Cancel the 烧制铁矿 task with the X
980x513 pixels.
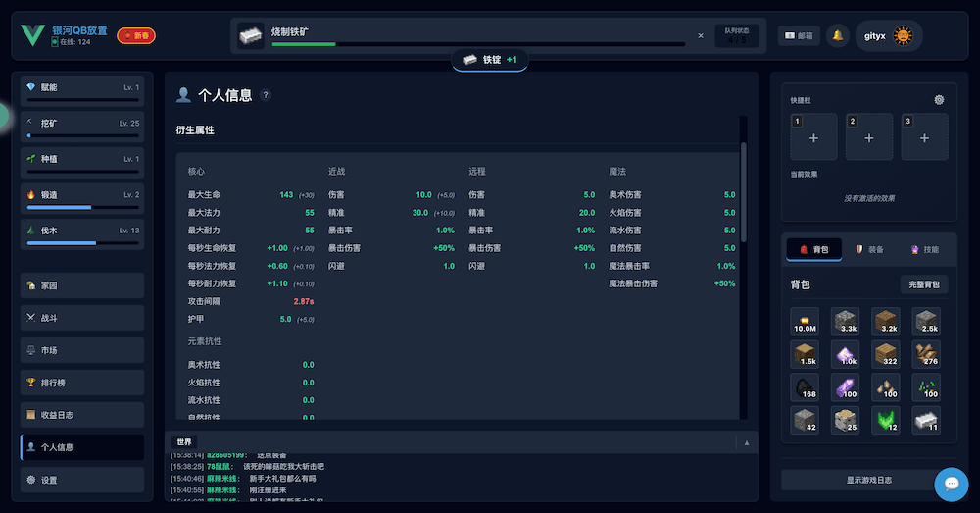tap(700, 35)
